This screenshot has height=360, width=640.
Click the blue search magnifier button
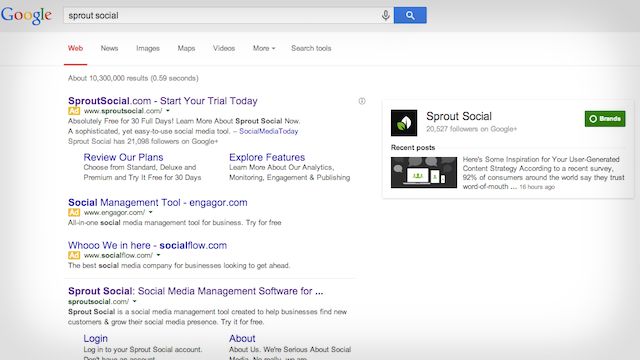[410, 15]
